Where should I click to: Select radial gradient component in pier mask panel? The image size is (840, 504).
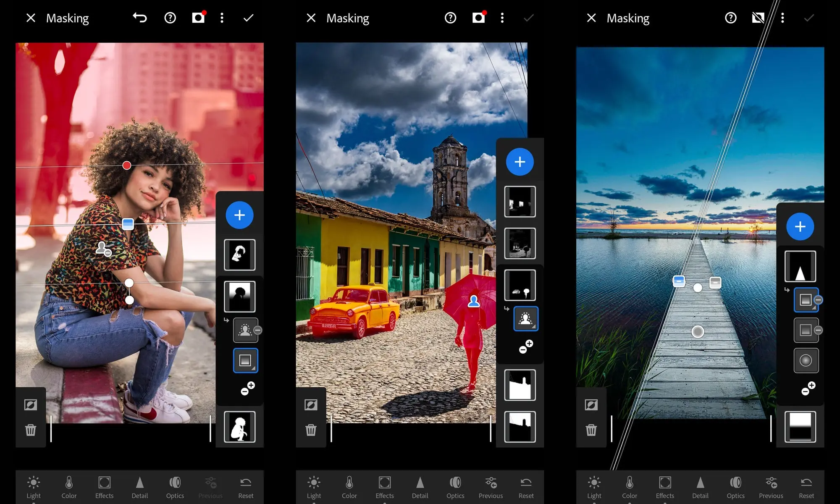coord(806,360)
